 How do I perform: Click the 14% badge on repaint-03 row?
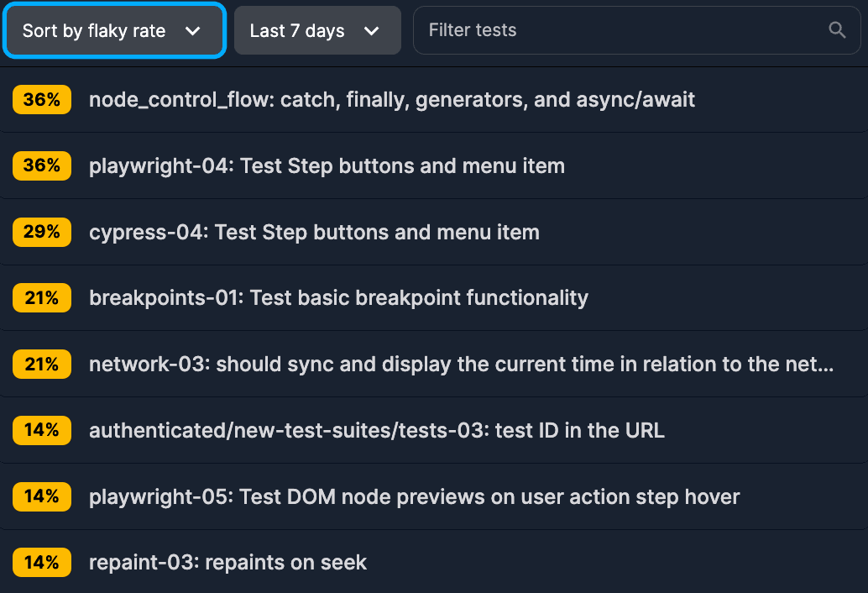tap(42, 563)
